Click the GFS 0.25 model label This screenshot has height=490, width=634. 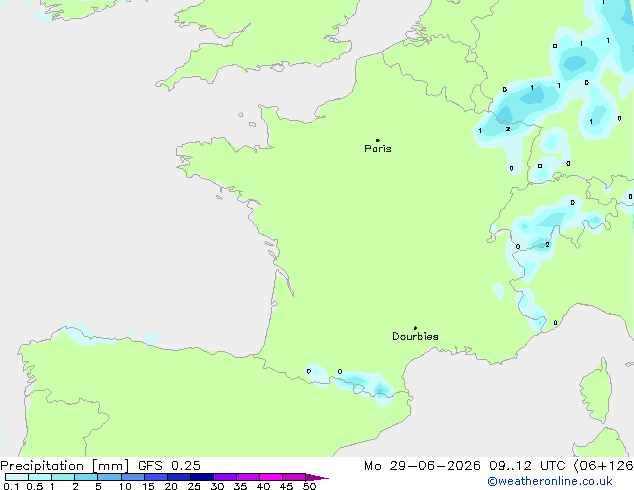[169, 466]
